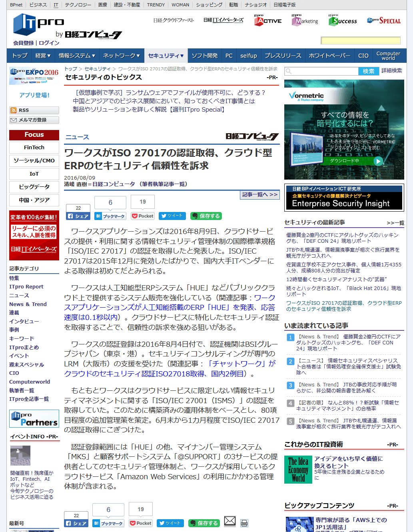Open the The Idea Economy World thumbnail
The height and width of the screenshot is (532, 413).
[x=298, y=470]
